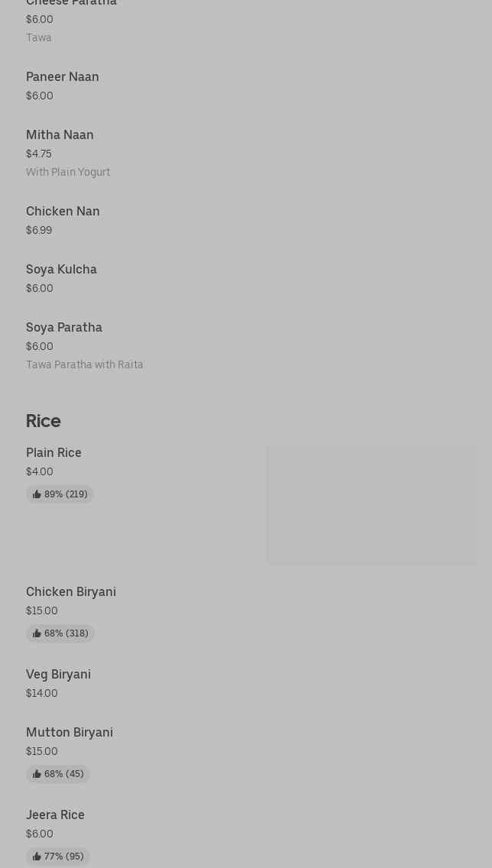This screenshot has height=868, width=492.
Task: Open the Plain Rice item image
Action: click(371, 505)
